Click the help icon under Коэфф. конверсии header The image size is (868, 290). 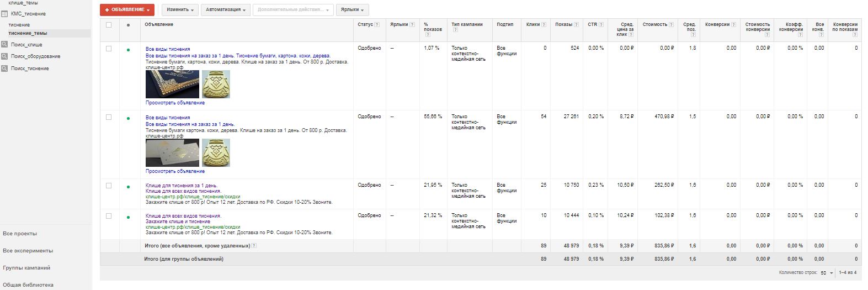[x=800, y=35]
